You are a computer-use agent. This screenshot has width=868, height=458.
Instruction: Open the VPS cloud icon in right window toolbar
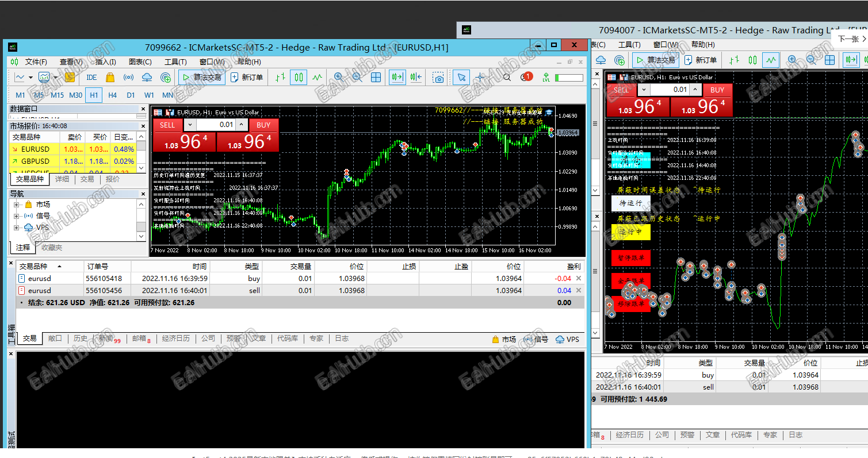coord(601,60)
